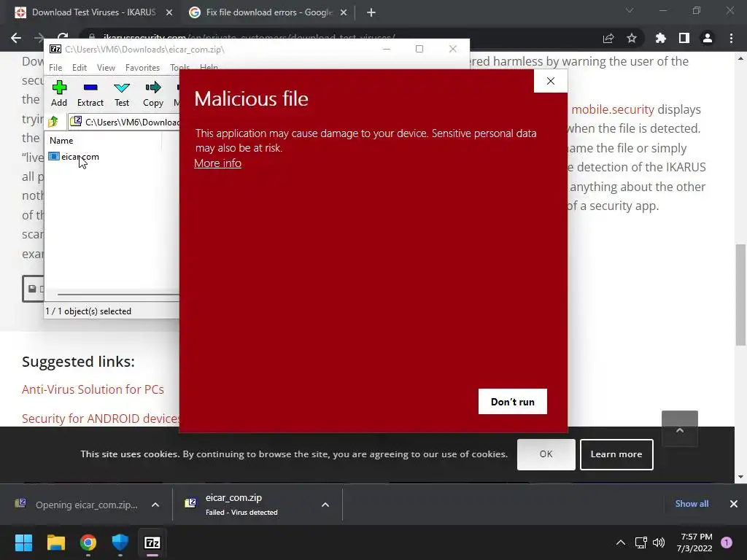Close the Fix file download errors tab

coord(344,13)
